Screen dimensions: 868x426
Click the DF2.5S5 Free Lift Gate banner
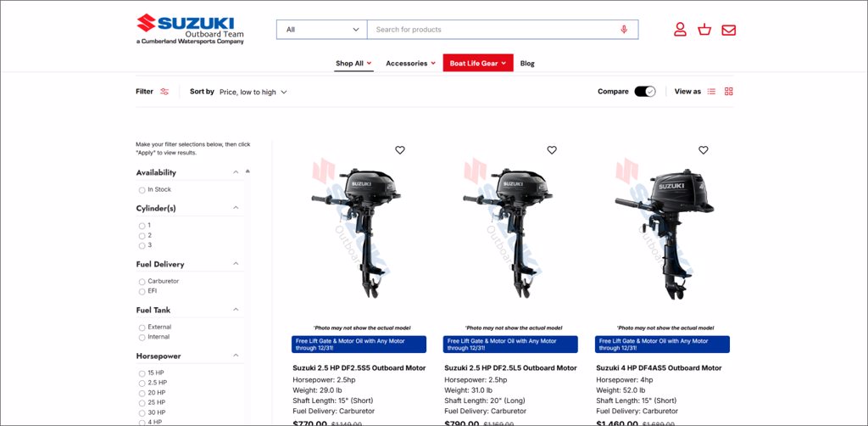pos(359,344)
